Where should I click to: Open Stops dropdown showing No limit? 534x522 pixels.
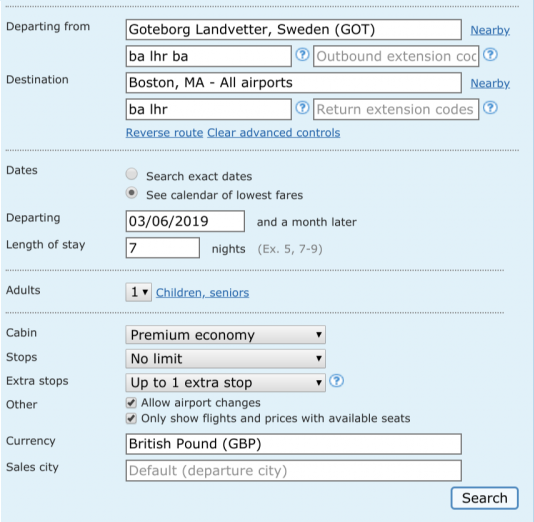(225, 359)
